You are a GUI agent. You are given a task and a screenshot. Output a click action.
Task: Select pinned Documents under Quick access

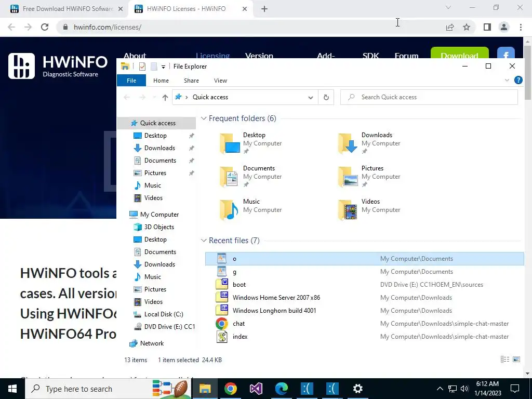[160, 161]
